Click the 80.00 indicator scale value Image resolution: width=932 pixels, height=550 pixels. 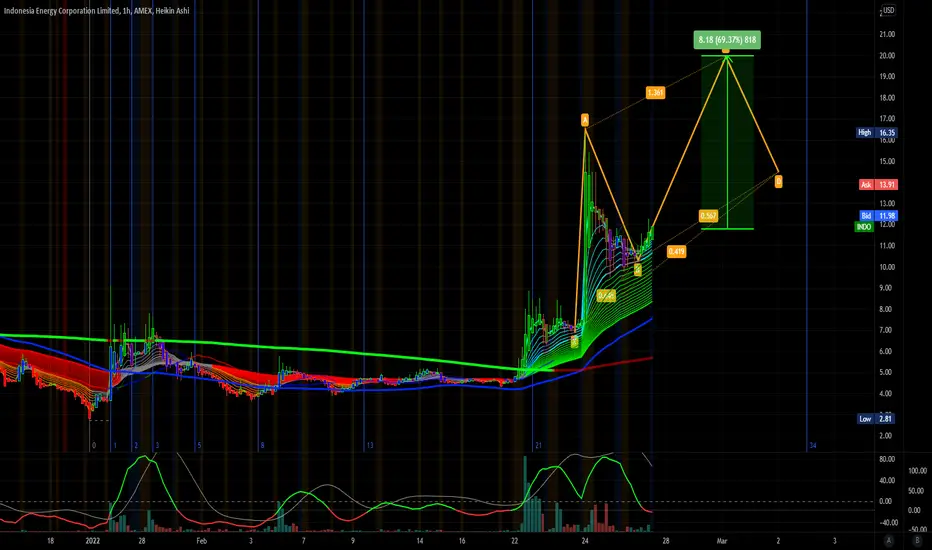887,459
